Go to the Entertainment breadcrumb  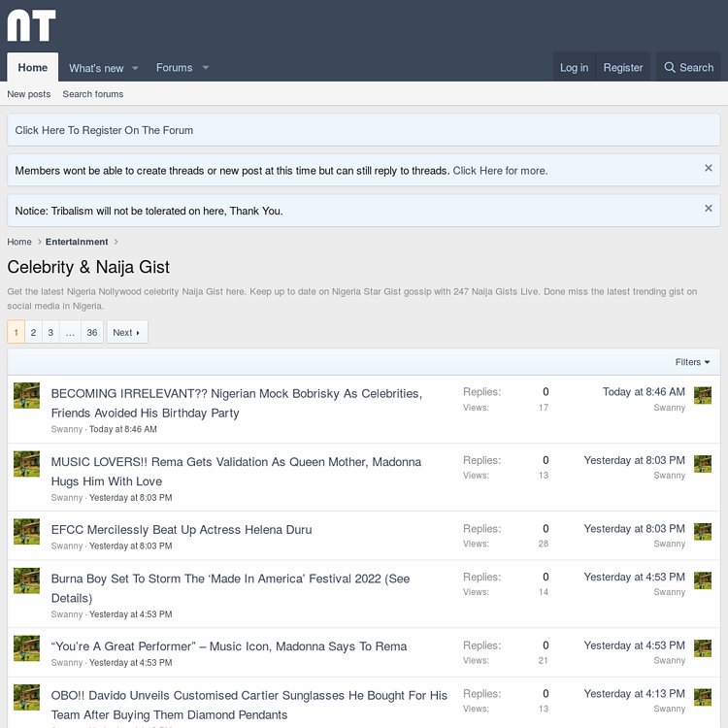pos(77,242)
